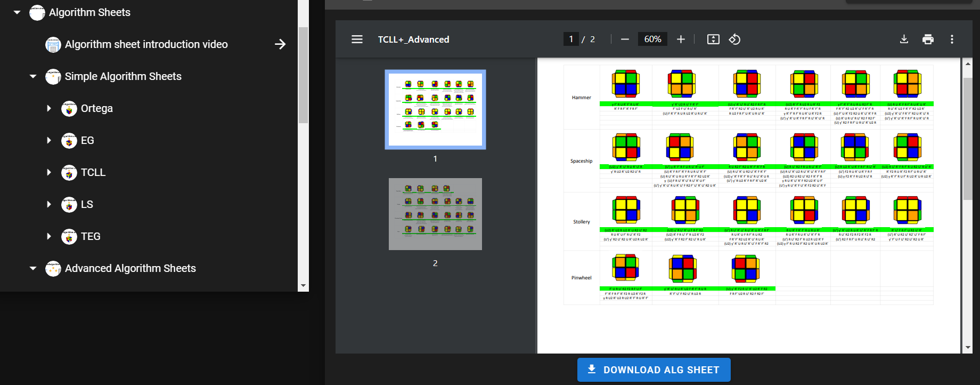
Task: Rotate the PDF counterclockwise
Action: (734, 39)
